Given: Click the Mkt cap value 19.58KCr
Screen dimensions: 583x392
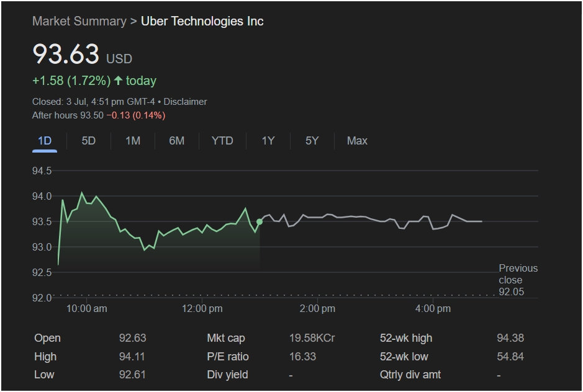Looking at the screenshot, I should coord(312,338).
